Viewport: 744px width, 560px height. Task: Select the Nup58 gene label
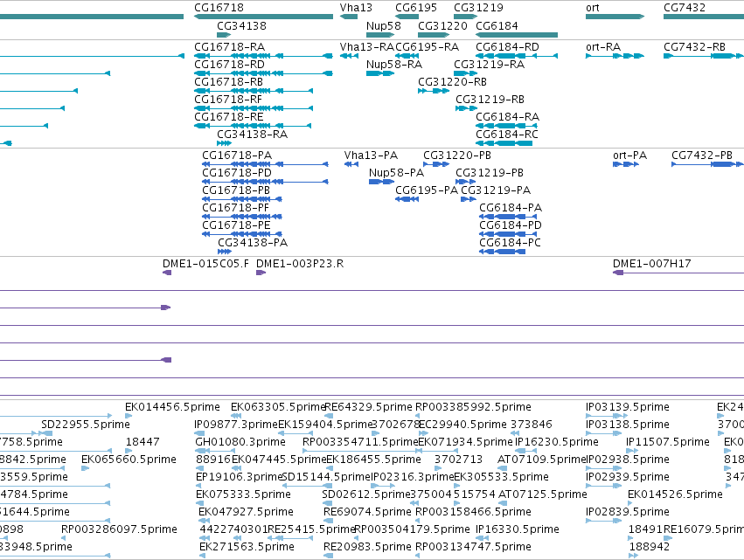click(384, 26)
